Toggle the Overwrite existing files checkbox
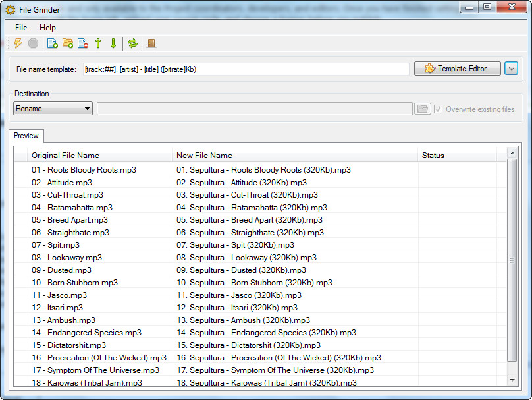532x400 pixels. click(x=438, y=109)
